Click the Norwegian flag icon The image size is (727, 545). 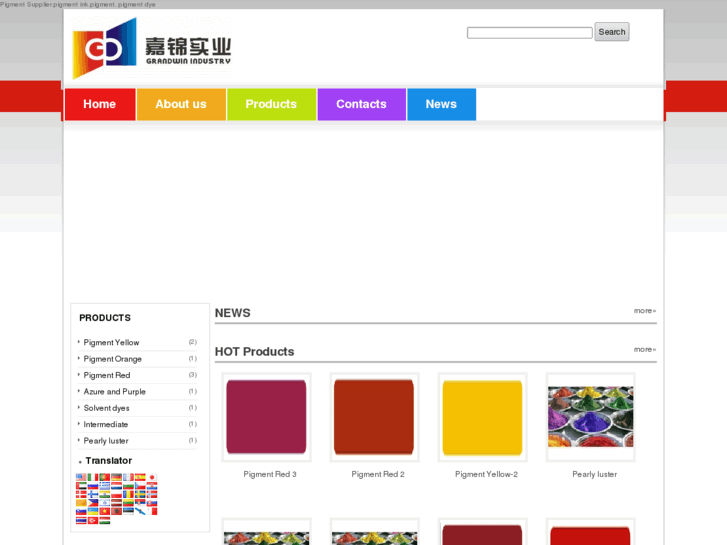(x=152, y=494)
